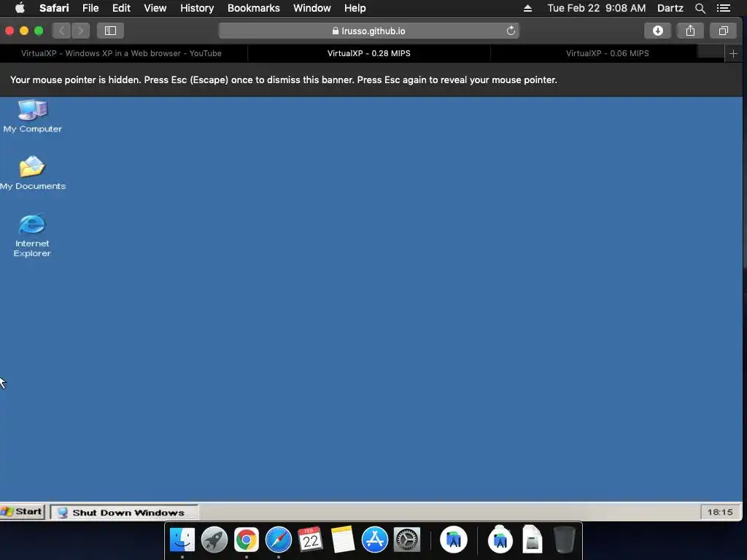Open My Computer desktop icon
The height and width of the screenshot is (560, 747).
coord(32,116)
